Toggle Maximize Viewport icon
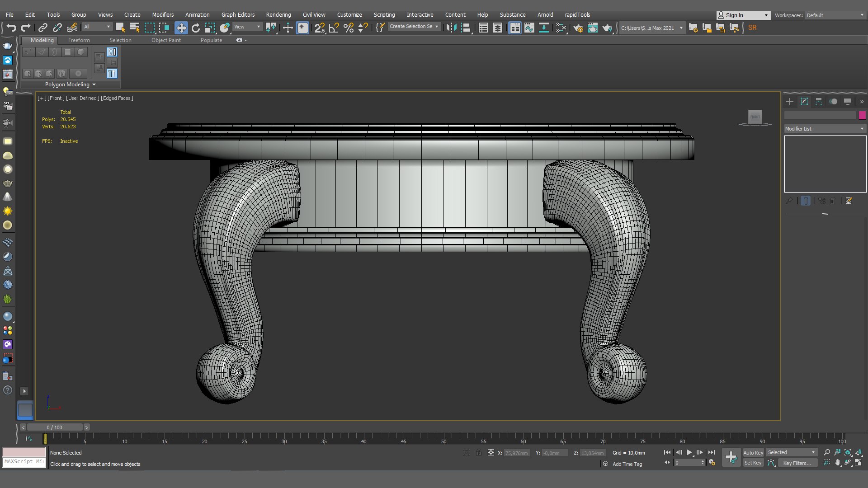Screen dimensions: 868x488 [x=859, y=463]
